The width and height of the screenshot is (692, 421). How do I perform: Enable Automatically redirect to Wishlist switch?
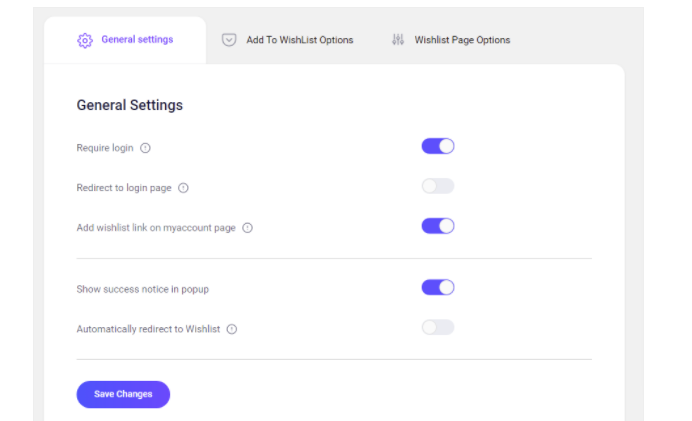pyautogui.click(x=438, y=327)
